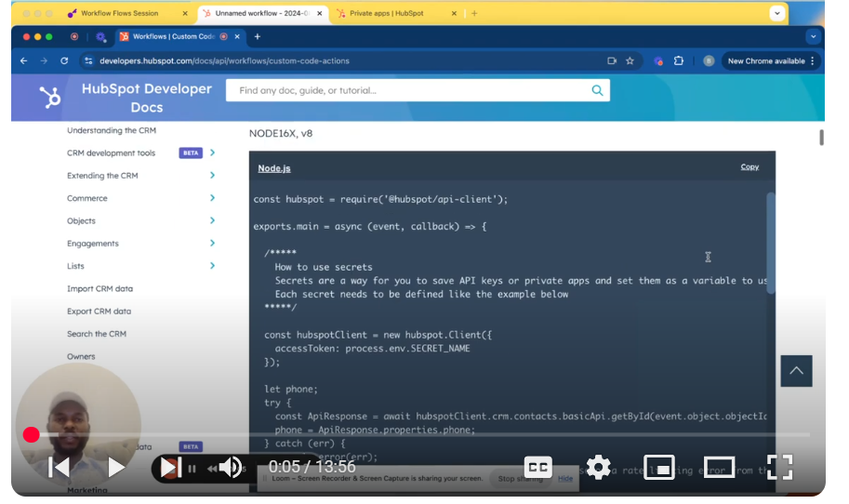Screen dimensions: 849x504
Task: Hide the Loom screen sharing banner
Action: [565, 479]
